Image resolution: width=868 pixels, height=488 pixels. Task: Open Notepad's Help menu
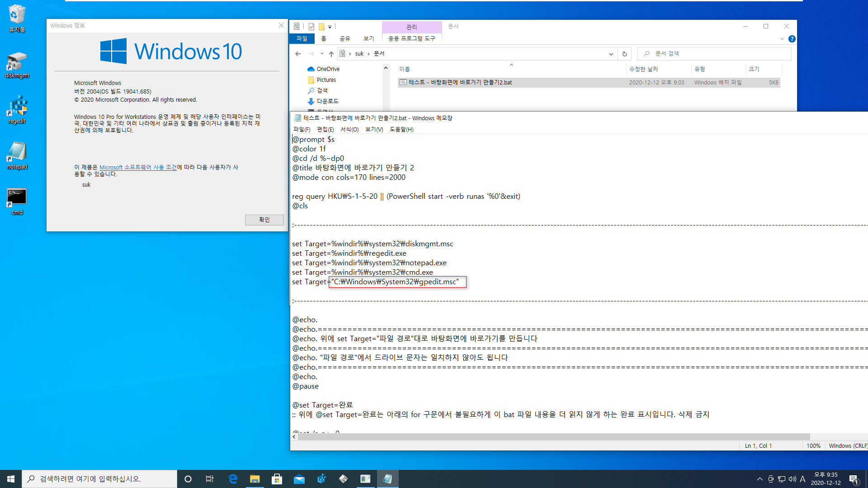coord(401,130)
